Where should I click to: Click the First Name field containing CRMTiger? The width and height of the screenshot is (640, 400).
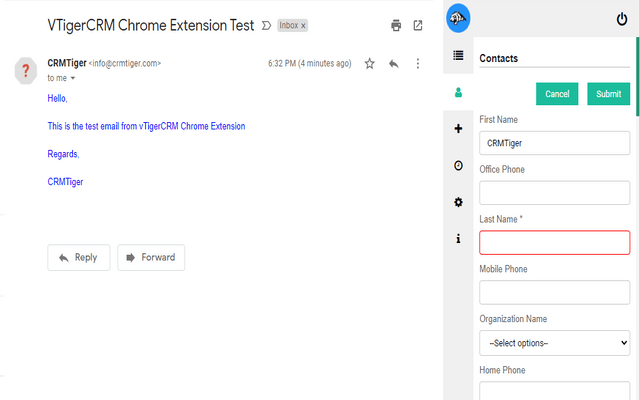[x=554, y=143]
